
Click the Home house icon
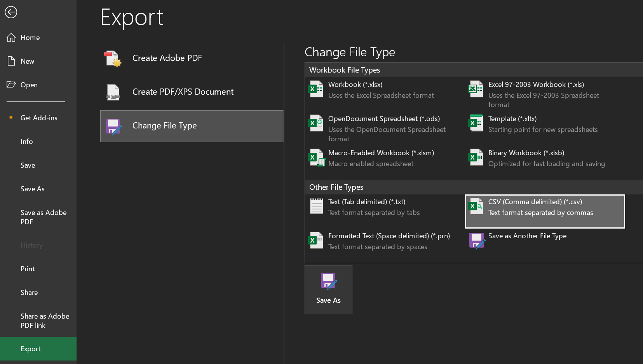[x=11, y=38]
